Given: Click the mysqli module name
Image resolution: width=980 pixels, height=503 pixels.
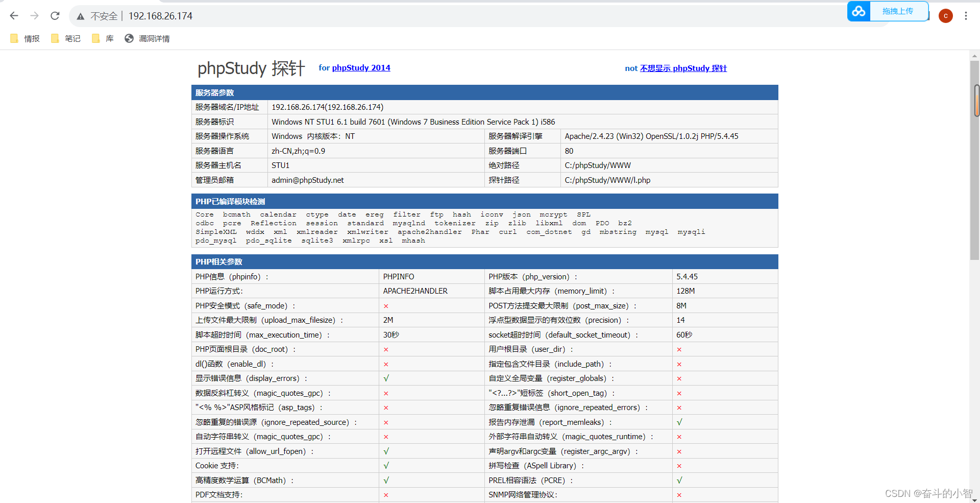Looking at the screenshot, I should (x=691, y=232).
